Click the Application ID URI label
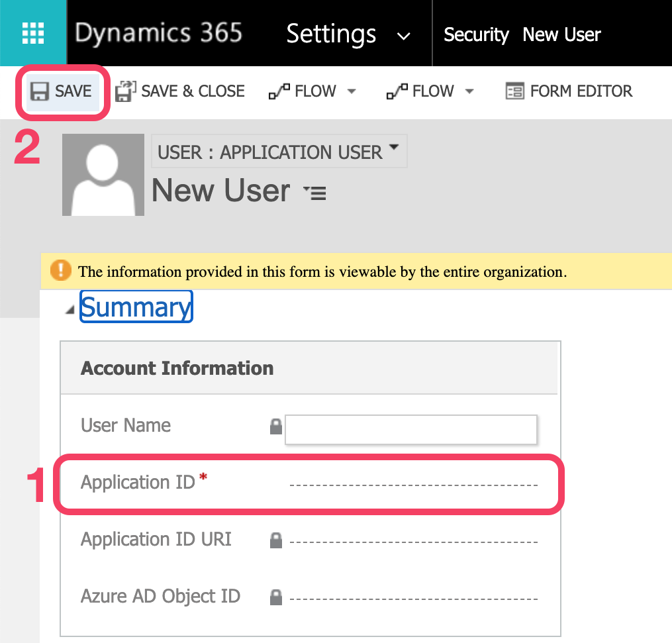This screenshot has height=643, width=672. pos(156,539)
